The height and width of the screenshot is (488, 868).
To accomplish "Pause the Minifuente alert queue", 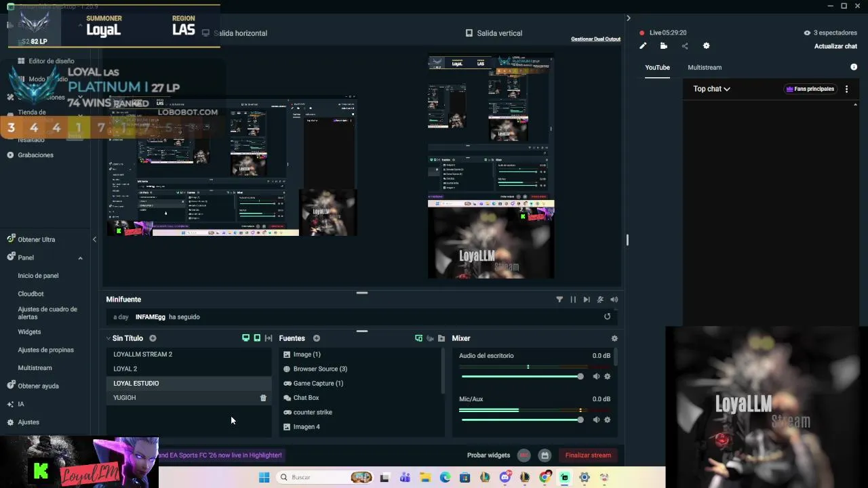I will click(573, 300).
